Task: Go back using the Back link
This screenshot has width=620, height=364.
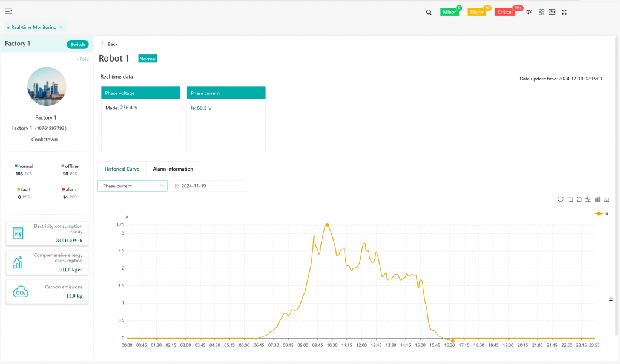Action: point(110,44)
